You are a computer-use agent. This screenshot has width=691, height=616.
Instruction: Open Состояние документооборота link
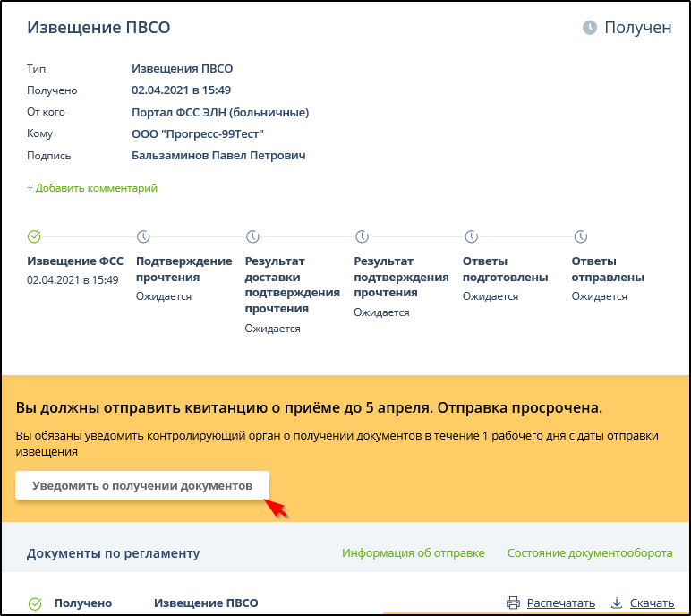589,553
